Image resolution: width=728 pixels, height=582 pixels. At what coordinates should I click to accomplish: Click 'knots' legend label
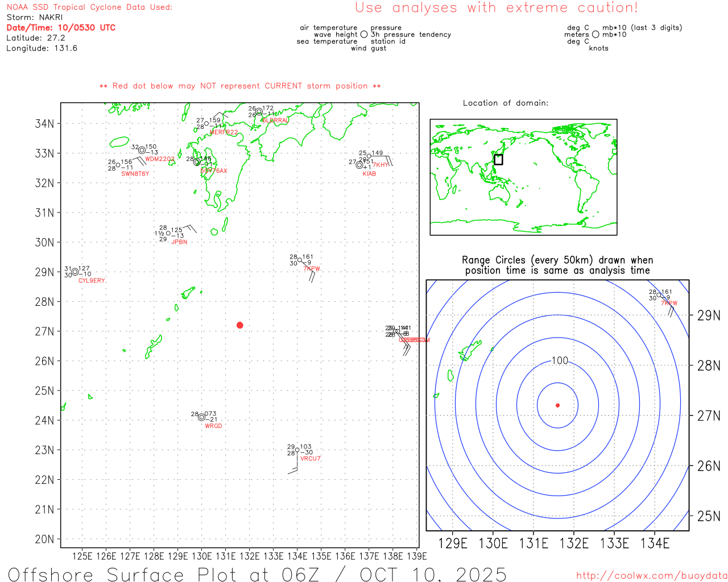pyautogui.click(x=599, y=48)
